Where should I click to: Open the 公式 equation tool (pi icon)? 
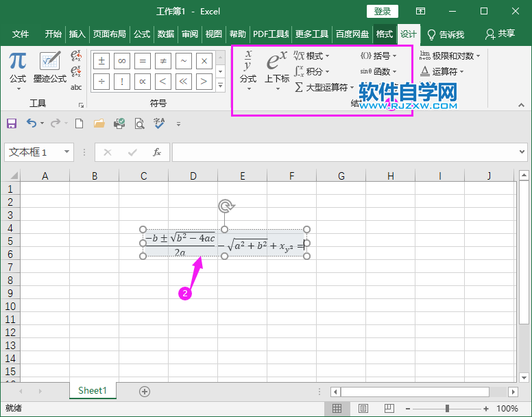click(x=18, y=71)
